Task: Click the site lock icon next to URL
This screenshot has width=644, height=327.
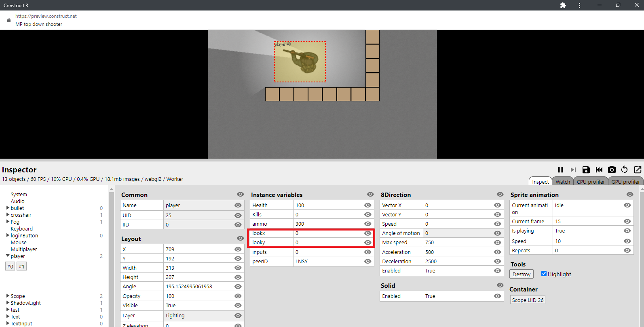Action: pos(9,20)
